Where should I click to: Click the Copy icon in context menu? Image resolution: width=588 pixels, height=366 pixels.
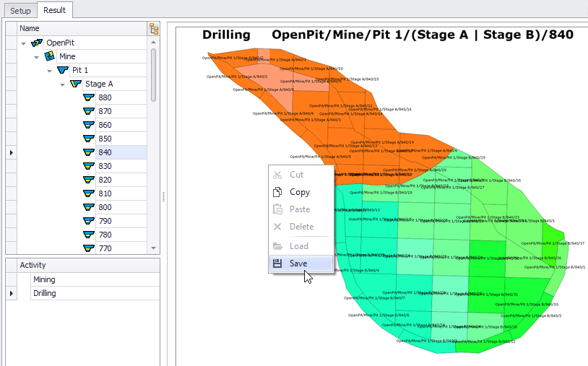click(277, 192)
